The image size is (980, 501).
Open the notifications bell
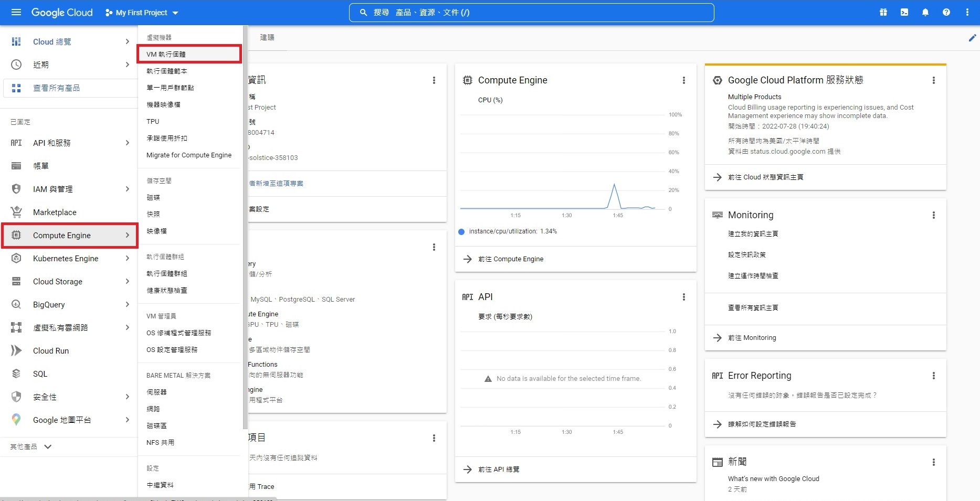point(925,12)
